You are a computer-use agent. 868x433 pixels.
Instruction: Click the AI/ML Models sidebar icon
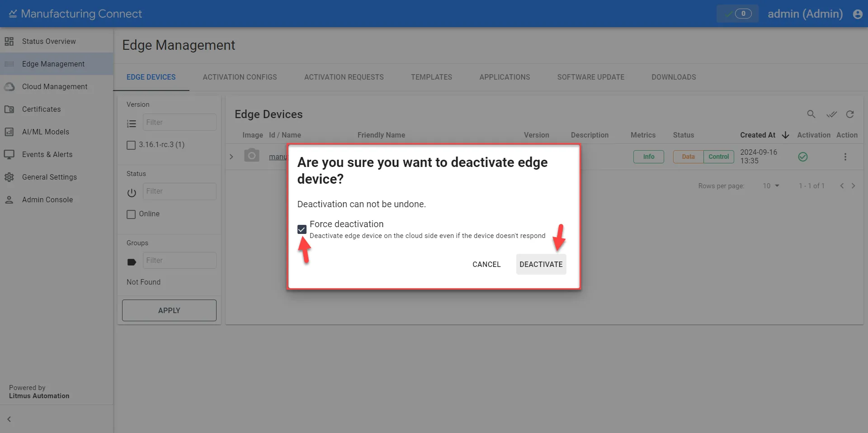click(x=9, y=132)
